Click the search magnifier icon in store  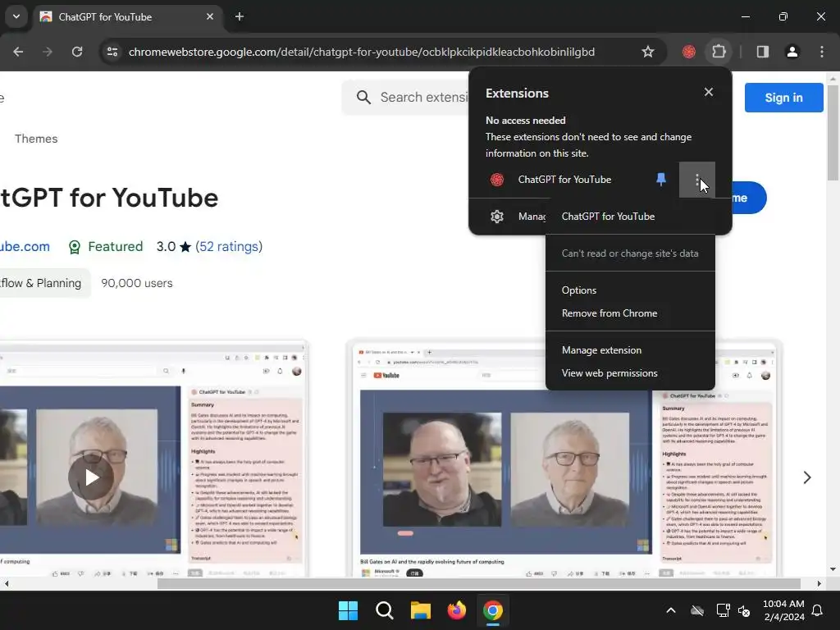coord(363,98)
